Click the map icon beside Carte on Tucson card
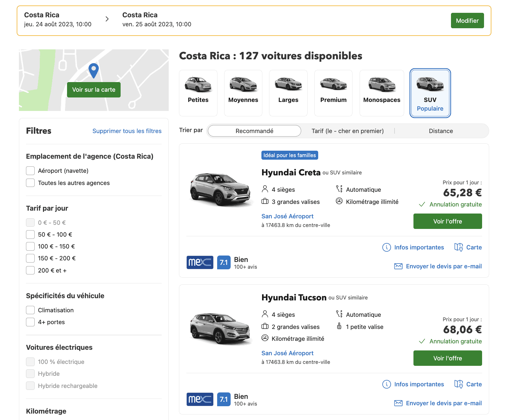510x420 pixels. pyautogui.click(x=459, y=384)
